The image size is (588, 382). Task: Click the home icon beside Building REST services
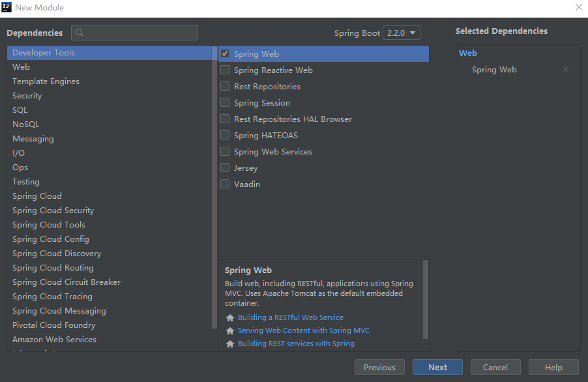coord(229,344)
